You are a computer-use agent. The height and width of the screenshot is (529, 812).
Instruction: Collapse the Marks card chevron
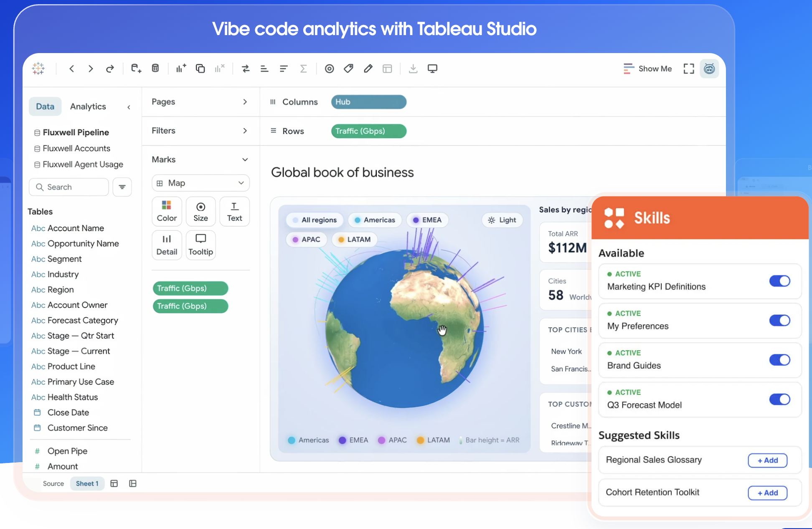click(245, 160)
